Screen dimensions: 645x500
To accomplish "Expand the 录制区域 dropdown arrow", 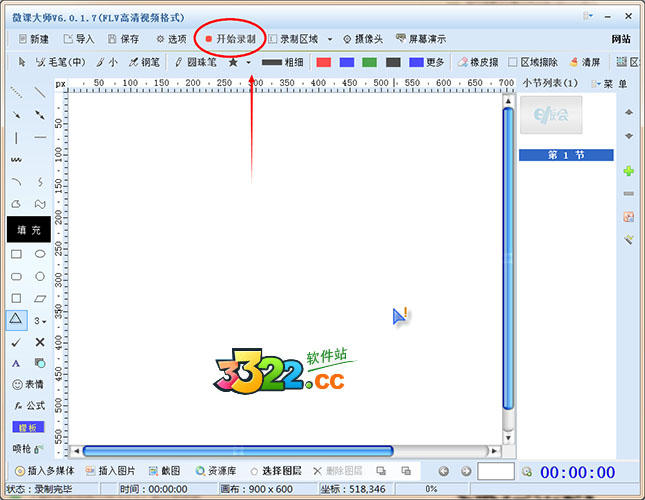I will point(330,39).
